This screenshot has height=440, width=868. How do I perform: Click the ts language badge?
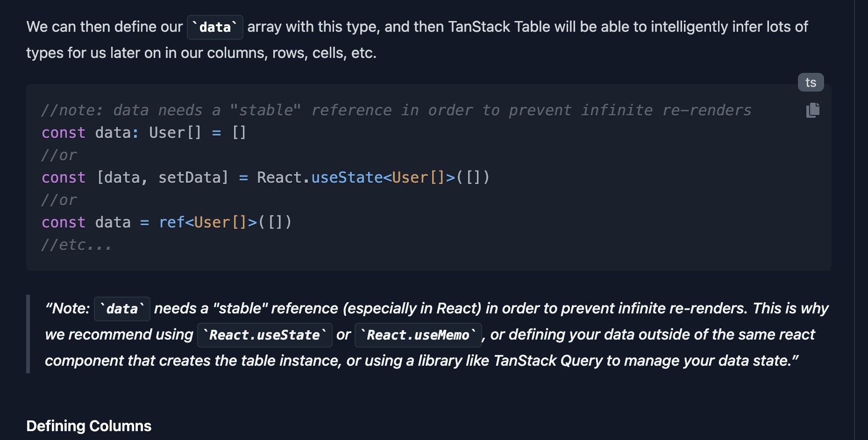coord(811,83)
